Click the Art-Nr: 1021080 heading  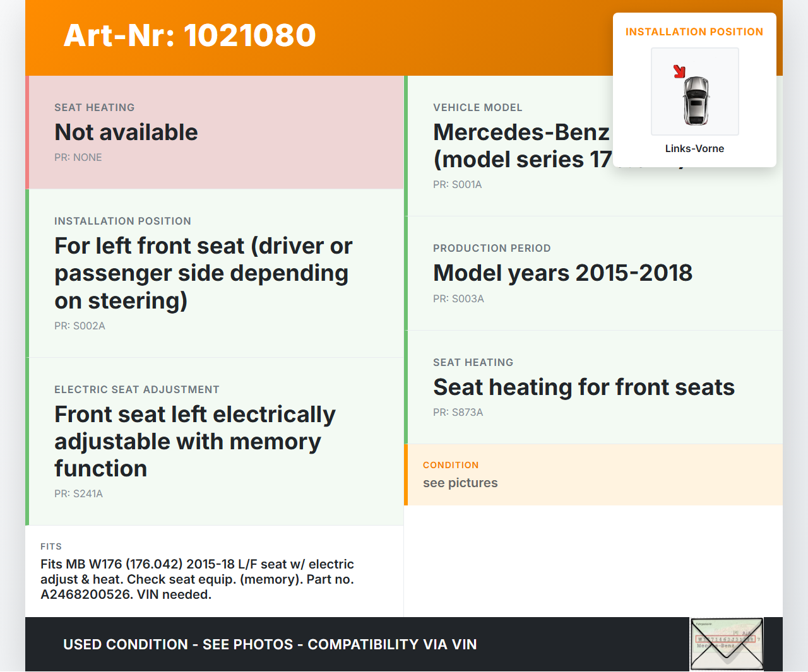pyautogui.click(x=189, y=35)
